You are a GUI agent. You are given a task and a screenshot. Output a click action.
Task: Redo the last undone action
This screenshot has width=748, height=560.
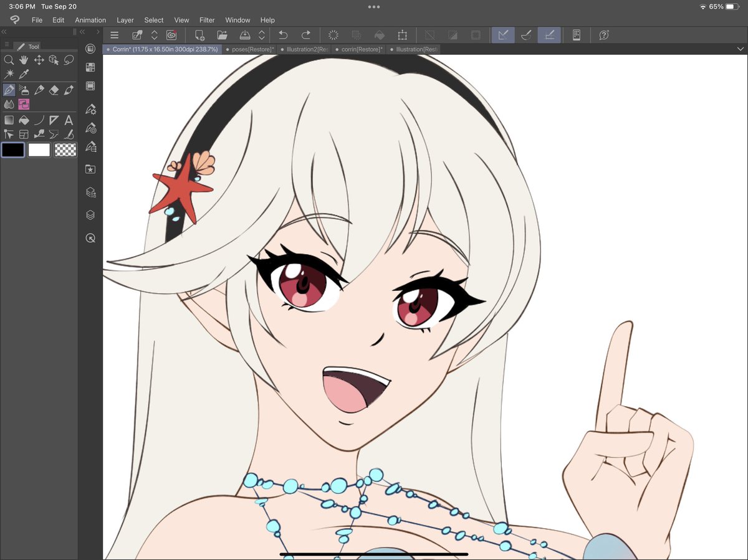pyautogui.click(x=306, y=36)
